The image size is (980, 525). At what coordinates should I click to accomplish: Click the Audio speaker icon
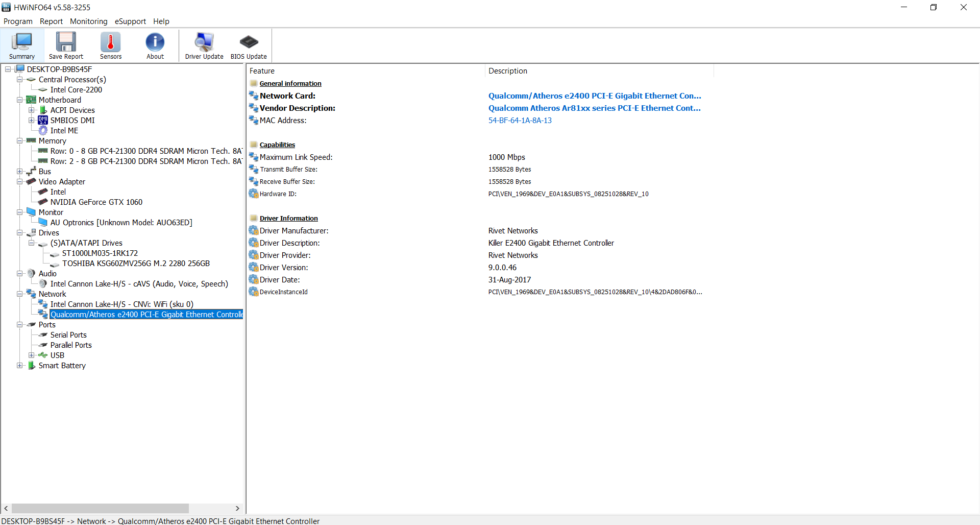point(31,273)
